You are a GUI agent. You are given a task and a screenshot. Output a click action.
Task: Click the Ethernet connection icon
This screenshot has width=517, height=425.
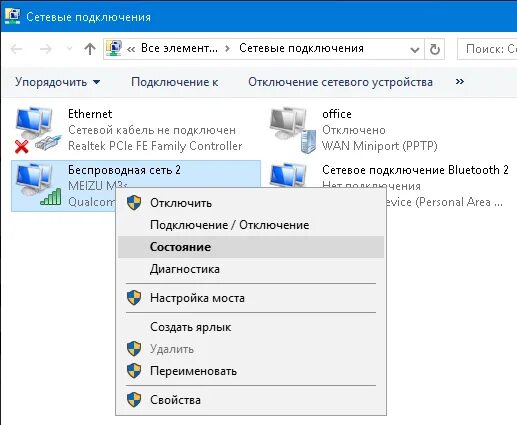coord(38,130)
